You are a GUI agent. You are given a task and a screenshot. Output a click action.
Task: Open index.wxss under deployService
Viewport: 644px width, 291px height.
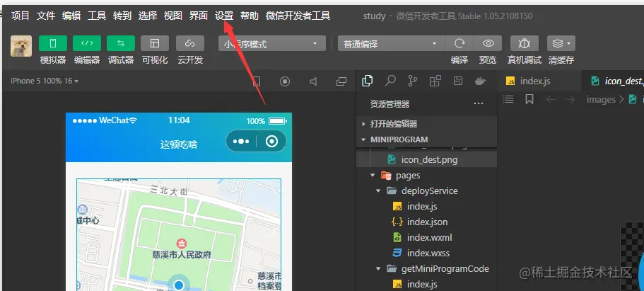click(427, 253)
